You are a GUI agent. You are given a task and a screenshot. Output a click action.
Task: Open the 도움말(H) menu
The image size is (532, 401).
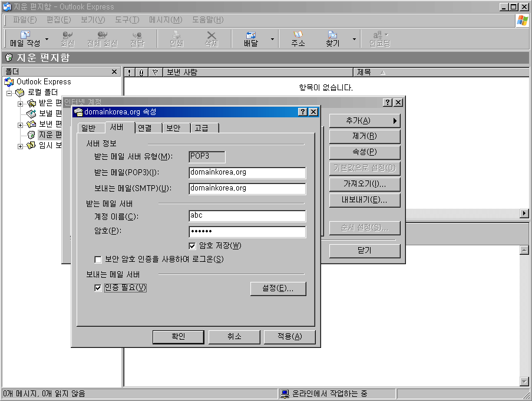[x=207, y=20]
